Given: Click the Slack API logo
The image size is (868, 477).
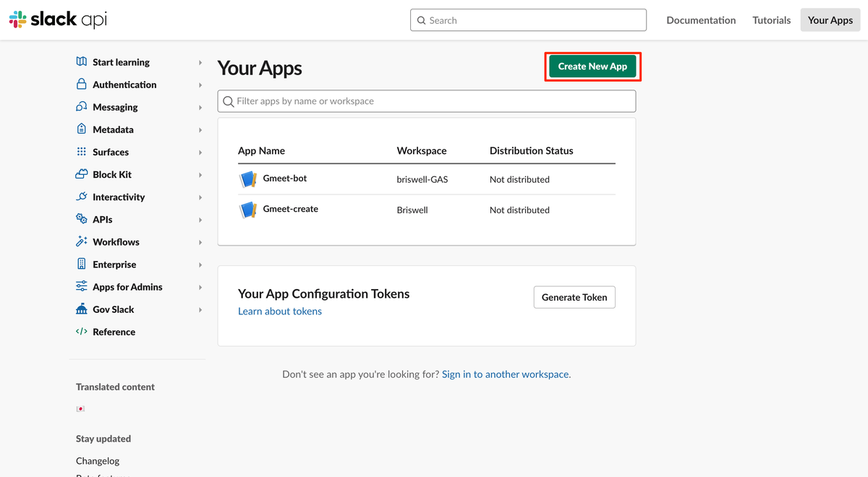Looking at the screenshot, I should click(58, 20).
